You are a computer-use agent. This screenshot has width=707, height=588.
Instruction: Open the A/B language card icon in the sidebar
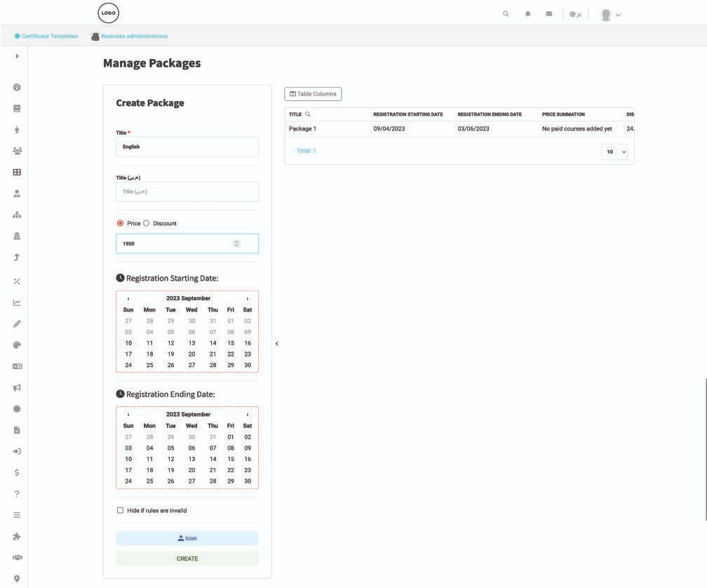pyautogui.click(x=17, y=366)
